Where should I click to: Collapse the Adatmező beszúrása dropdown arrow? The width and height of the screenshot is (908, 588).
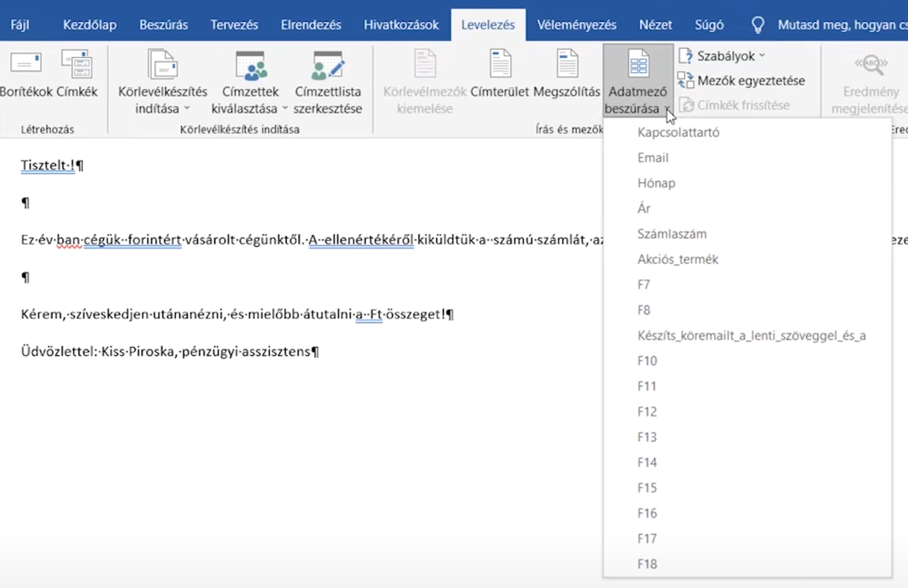[667, 109]
